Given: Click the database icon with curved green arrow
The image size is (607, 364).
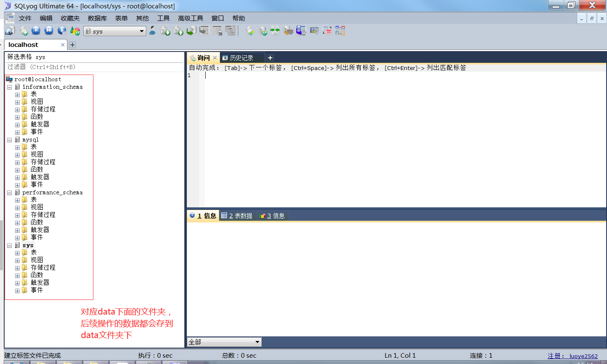Looking at the screenshot, I should tap(191, 31).
